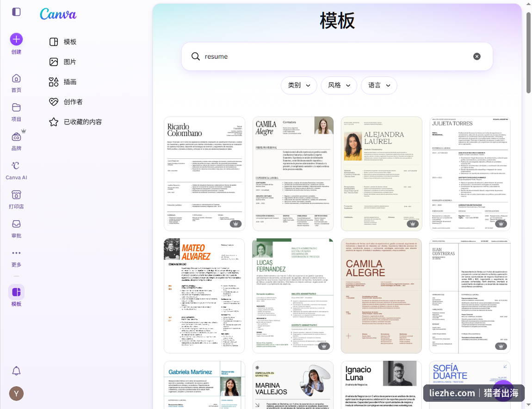Open Mateo Alvarez resume template
The width and height of the screenshot is (532, 409).
(204, 296)
